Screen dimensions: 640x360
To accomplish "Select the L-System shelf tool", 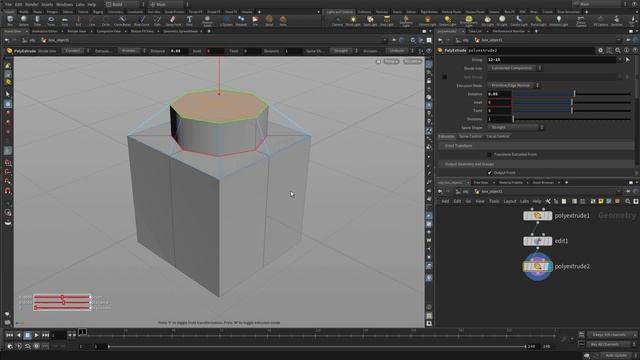I will point(227,20).
